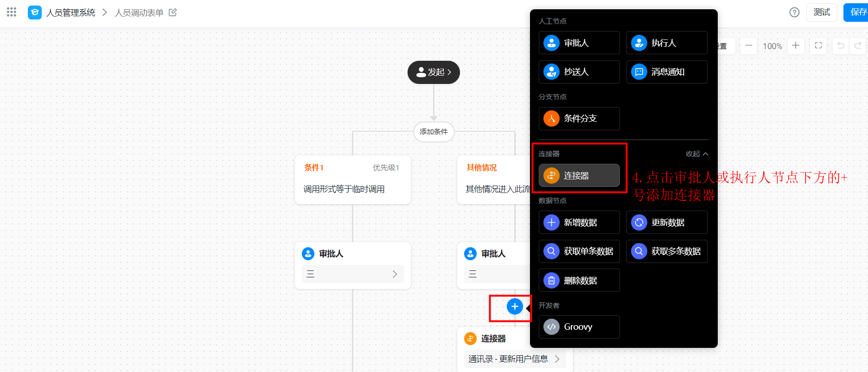Image resolution: width=868 pixels, height=372 pixels.
Task: Collapse the connector section via 收起
Action: pos(697,154)
